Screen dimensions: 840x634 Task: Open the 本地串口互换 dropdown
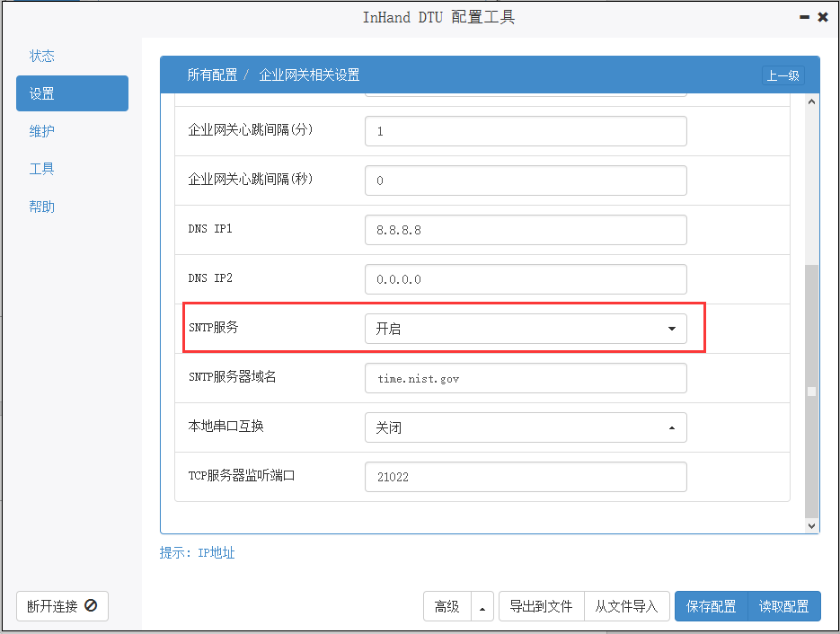526,427
